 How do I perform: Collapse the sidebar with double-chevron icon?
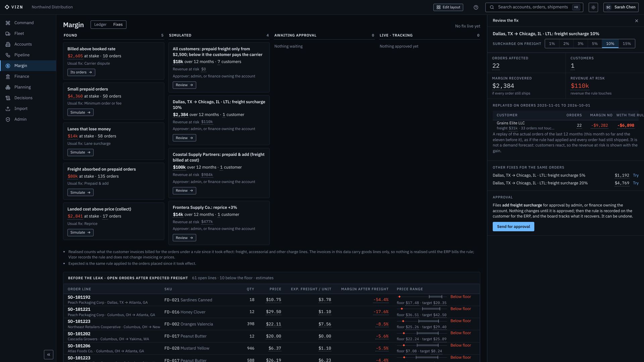49,355
